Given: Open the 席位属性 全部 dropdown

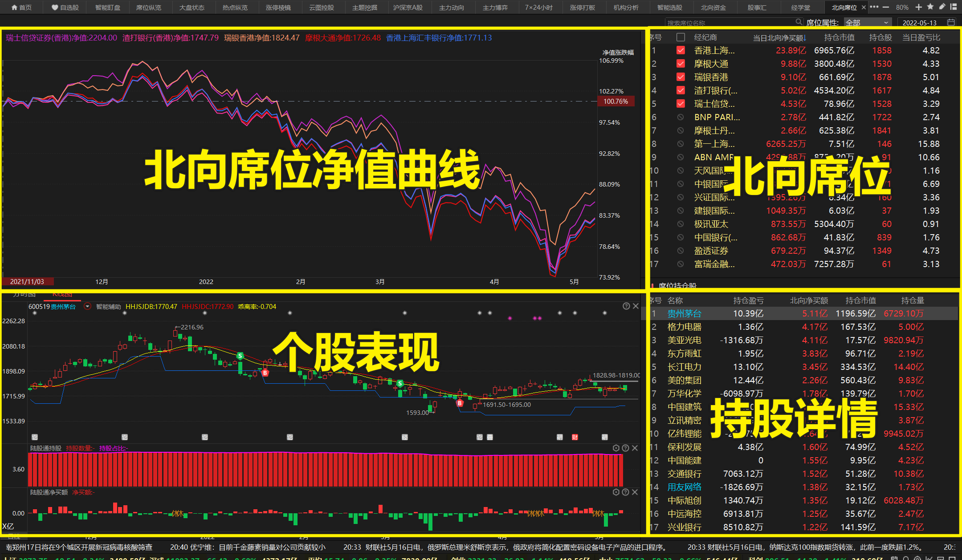Looking at the screenshot, I should click(x=868, y=22).
